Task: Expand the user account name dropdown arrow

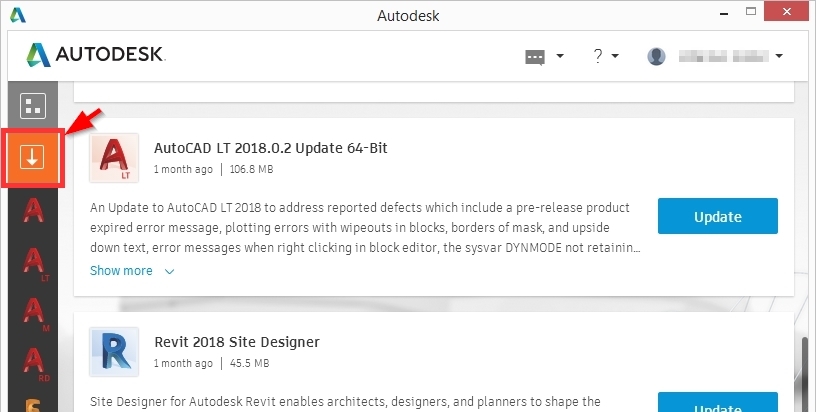Action: 779,56
